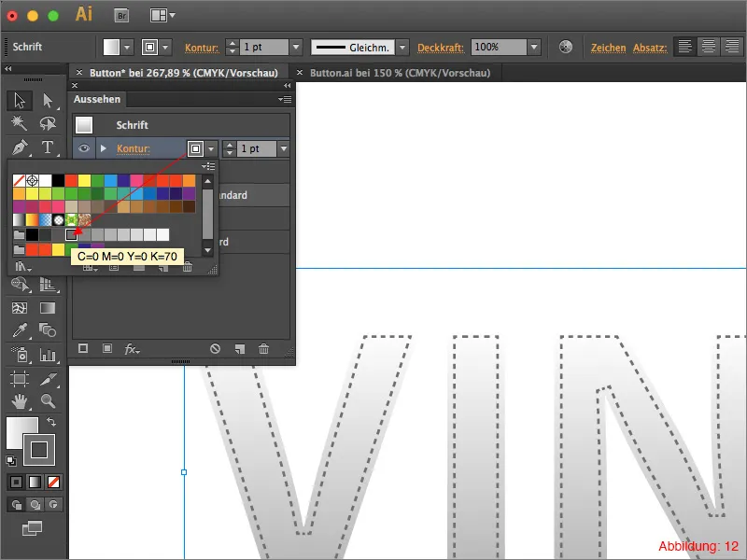Click Kontur link in Aussehen panel
The width and height of the screenshot is (747, 560).
134,148
